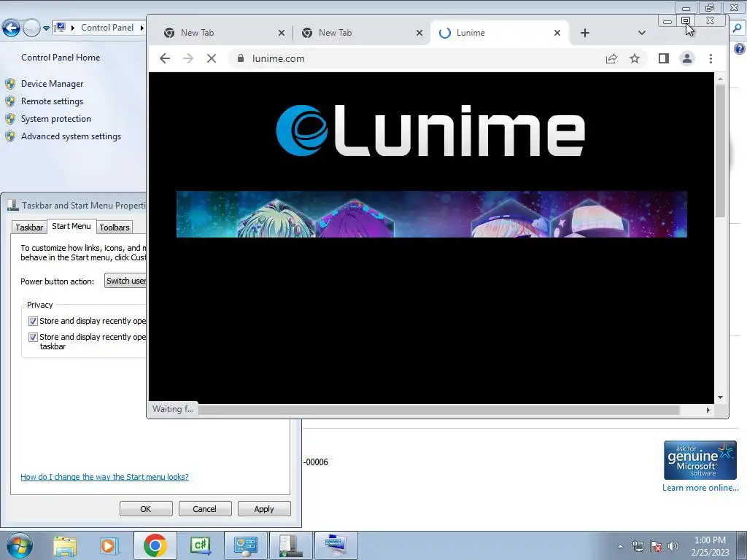The height and width of the screenshot is (560, 747).
Task: Close the first New Tab
Action: [x=282, y=33]
